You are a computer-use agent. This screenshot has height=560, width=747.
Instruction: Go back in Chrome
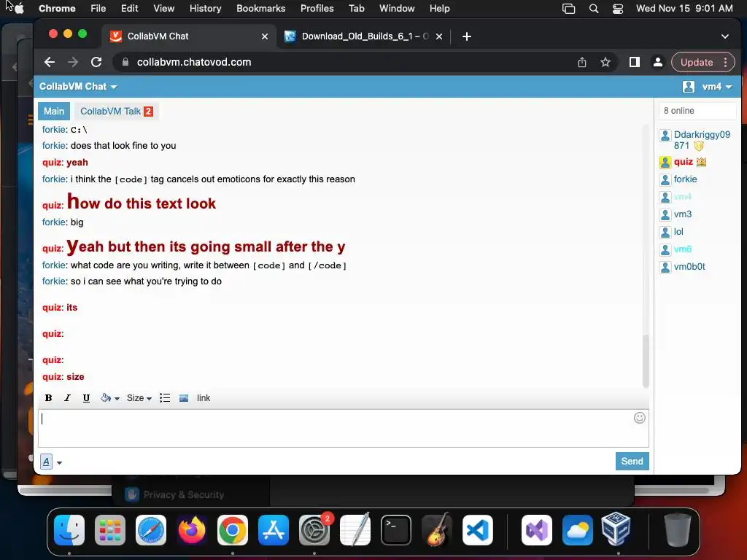coord(50,63)
